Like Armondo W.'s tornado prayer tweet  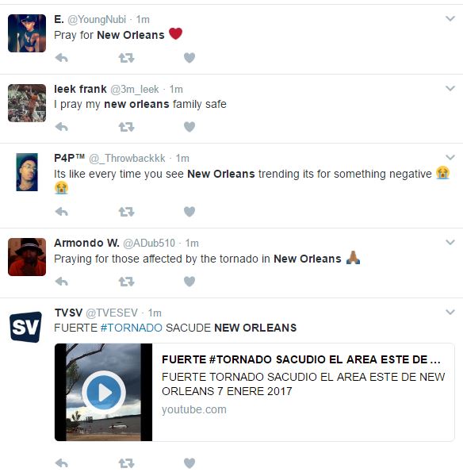click(189, 282)
